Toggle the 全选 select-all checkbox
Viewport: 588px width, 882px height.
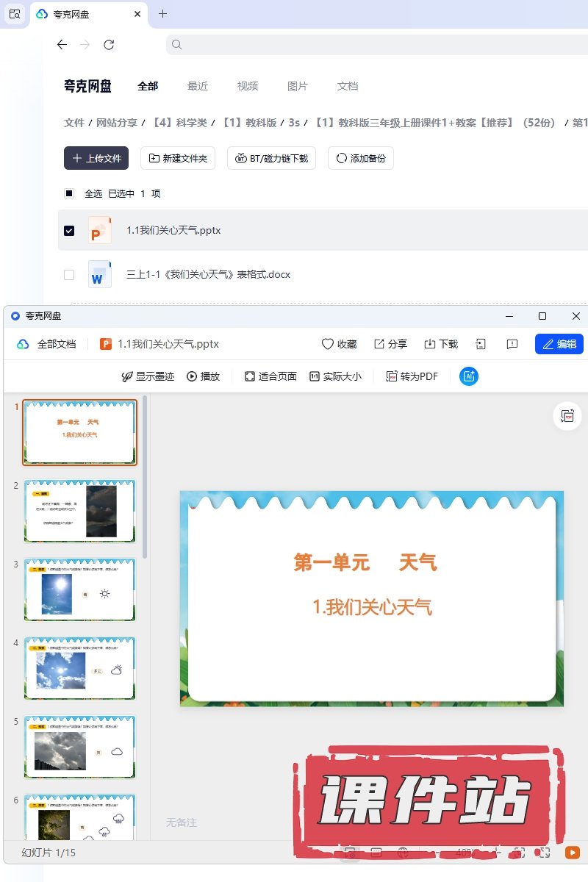[69, 194]
